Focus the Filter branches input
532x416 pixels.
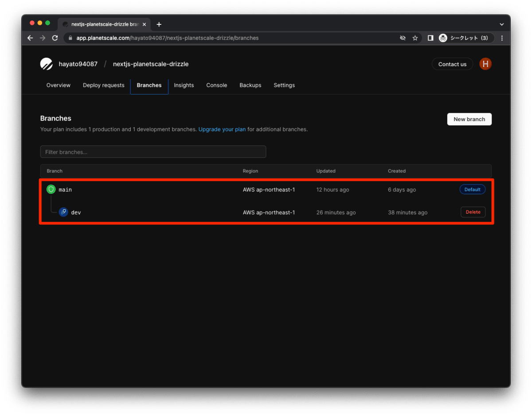click(x=153, y=152)
